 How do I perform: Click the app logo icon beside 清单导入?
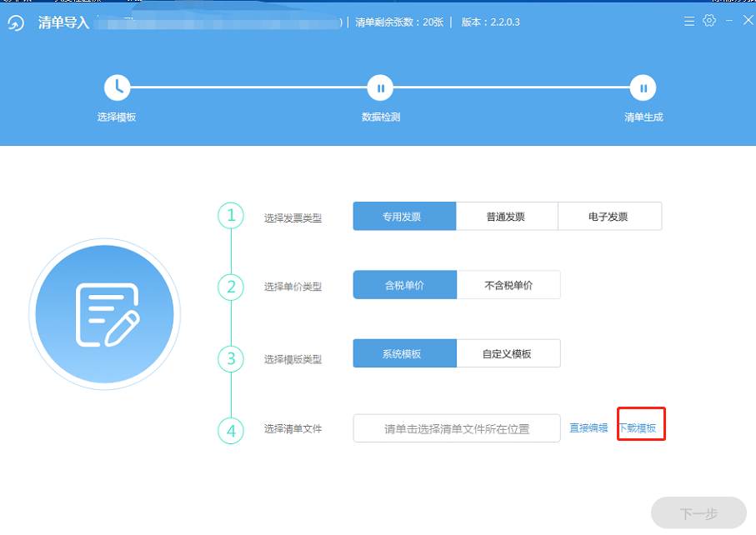point(16,22)
